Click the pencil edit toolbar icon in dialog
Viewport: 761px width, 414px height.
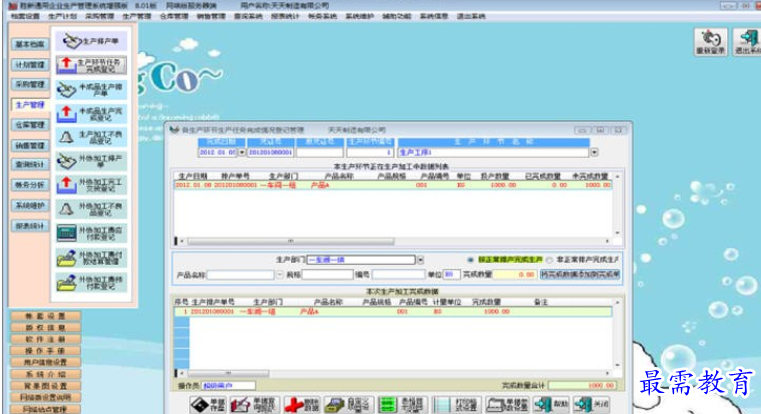click(x=253, y=404)
